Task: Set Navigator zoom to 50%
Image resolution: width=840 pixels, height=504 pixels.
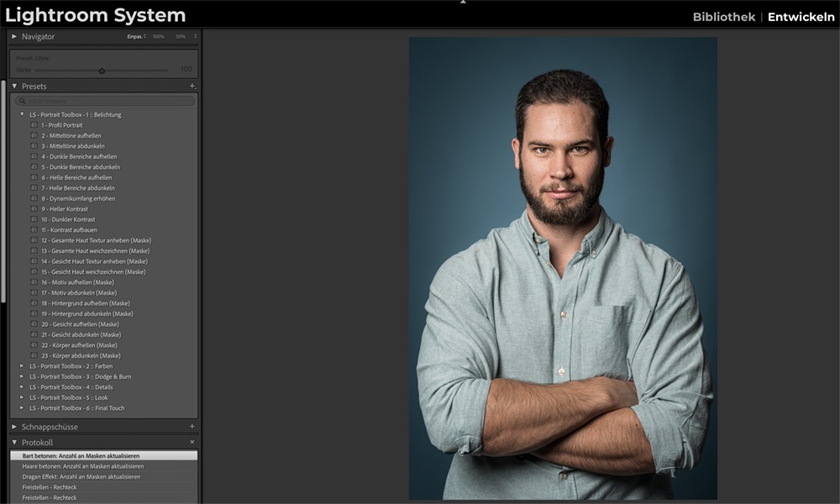Action: click(x=181, y=37)
